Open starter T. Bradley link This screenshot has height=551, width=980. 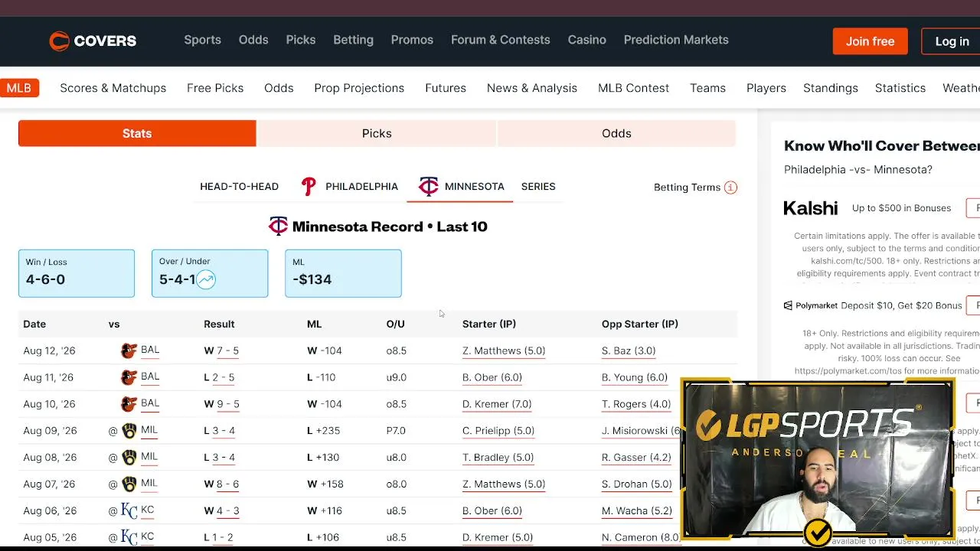[x=498, y=458]
